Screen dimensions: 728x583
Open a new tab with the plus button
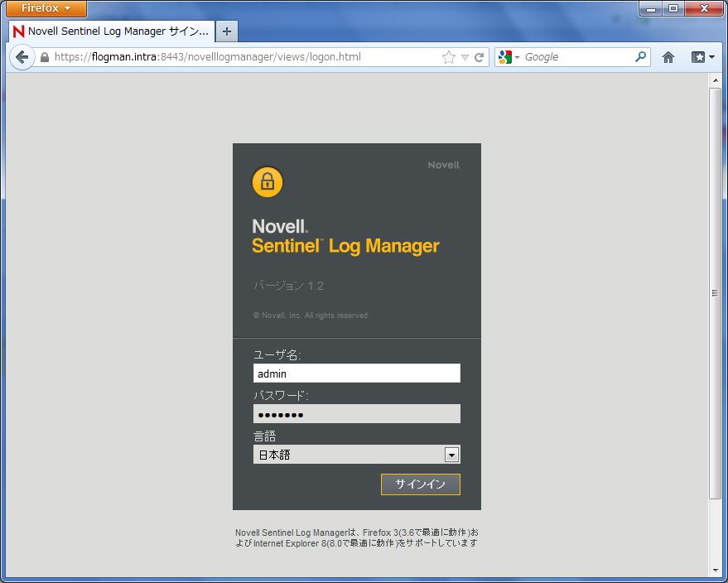tap(227, 31)
